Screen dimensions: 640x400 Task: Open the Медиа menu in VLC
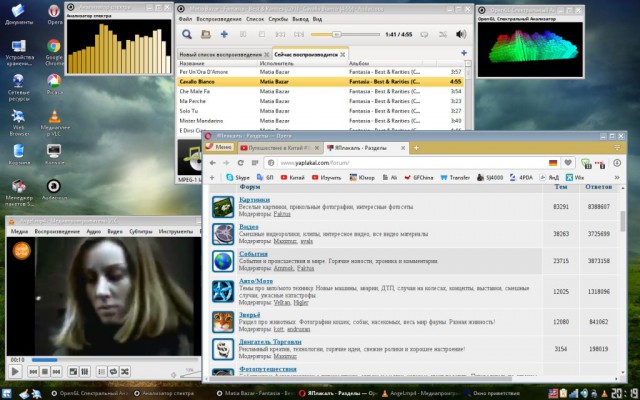click(x=19, y=231)
